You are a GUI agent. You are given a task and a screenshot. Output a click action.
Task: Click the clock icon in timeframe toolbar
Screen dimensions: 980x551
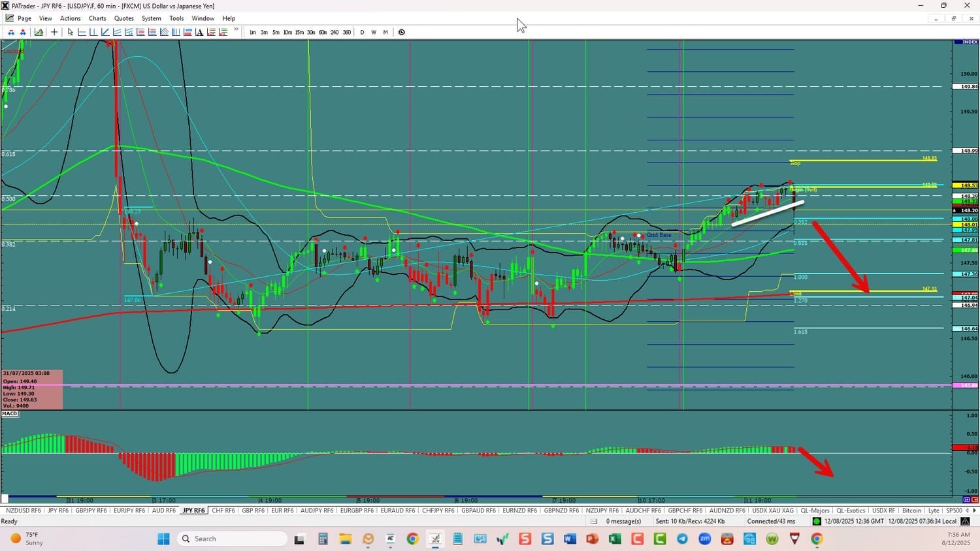pyautogui.click(x=402, y=32)
